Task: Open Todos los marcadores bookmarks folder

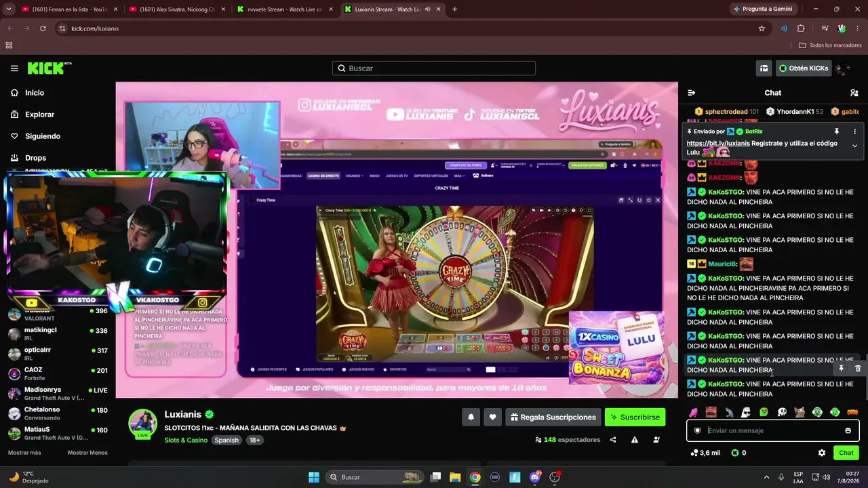Action: pyautogui.click(x=830, y=45)
